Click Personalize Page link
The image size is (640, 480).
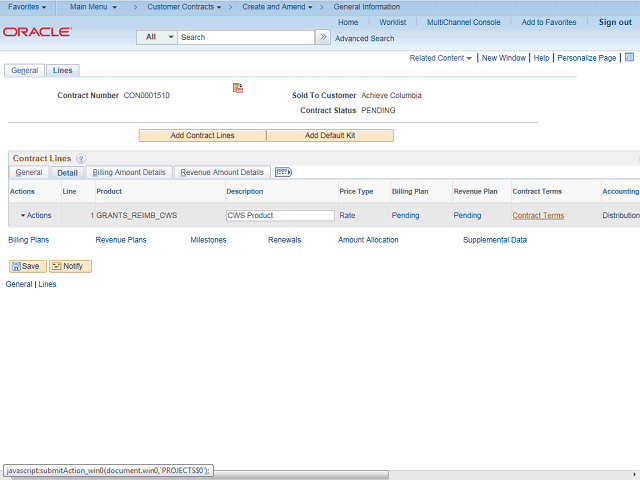[587, 58]
